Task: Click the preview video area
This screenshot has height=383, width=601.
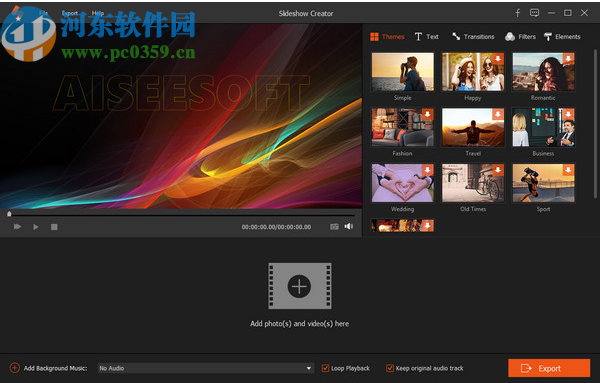Action: pyautogui.click(x=181, y=116)
